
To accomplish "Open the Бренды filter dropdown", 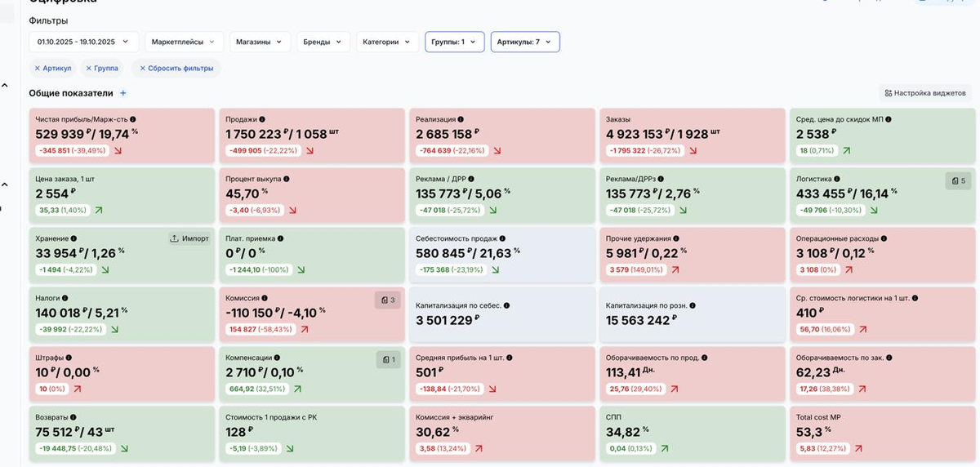I will (323, 42).
